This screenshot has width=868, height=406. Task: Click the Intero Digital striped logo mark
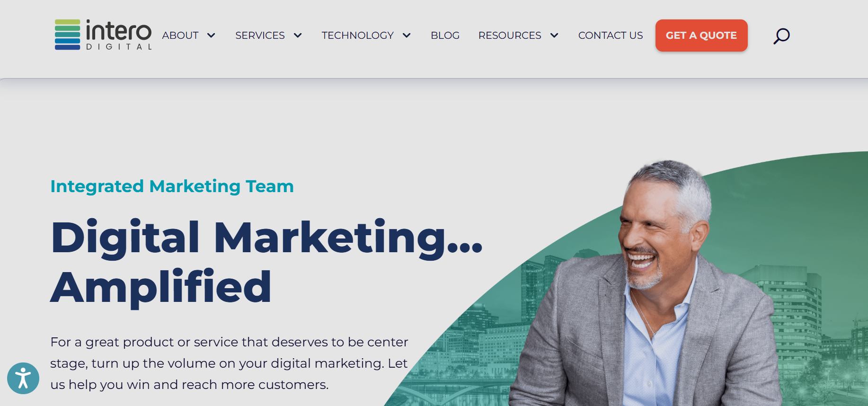click(x=68, y=35)
